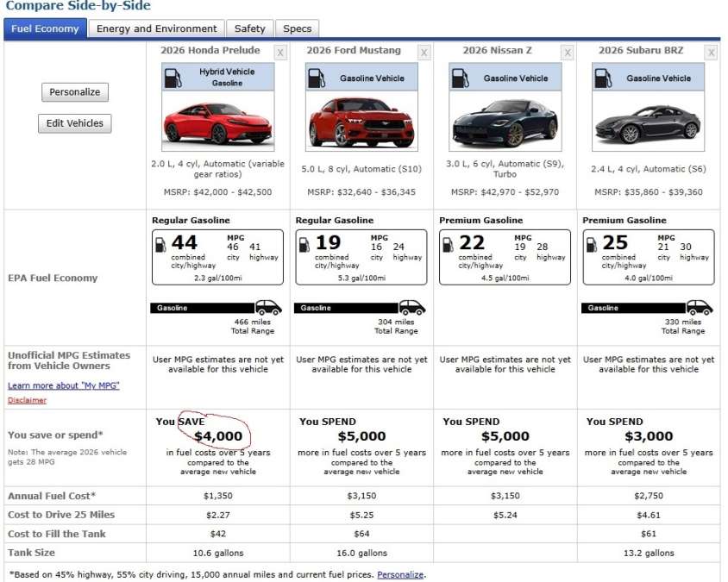Click car icon on Mustang range bar
The image size is (728, 582).
(x=411, y=307)
